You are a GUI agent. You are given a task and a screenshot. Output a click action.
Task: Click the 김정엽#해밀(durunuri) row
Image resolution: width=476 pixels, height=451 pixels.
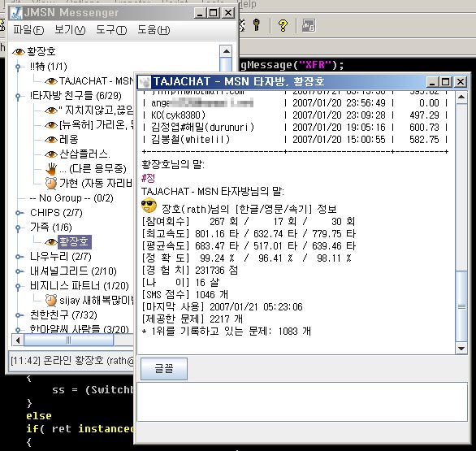click(295, 128)
